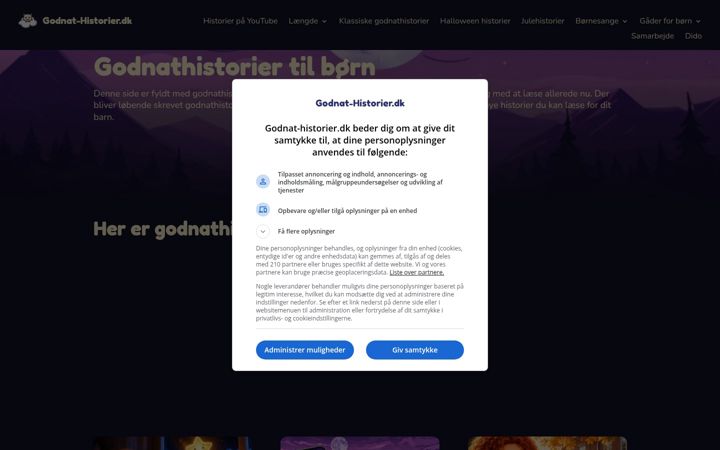Open the Gåder for børn dropdown
This screenshot has width=720, height=450.
tap(670, 21)
